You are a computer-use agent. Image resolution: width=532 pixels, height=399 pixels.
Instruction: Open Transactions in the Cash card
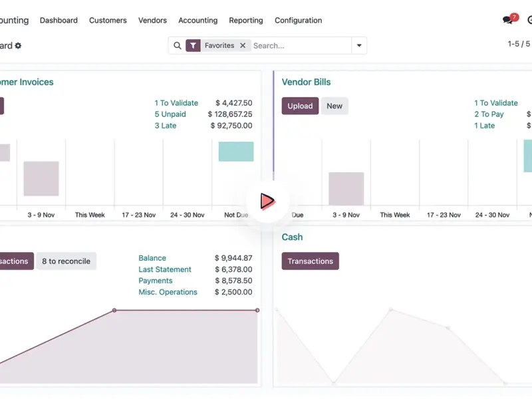(310, 261)
